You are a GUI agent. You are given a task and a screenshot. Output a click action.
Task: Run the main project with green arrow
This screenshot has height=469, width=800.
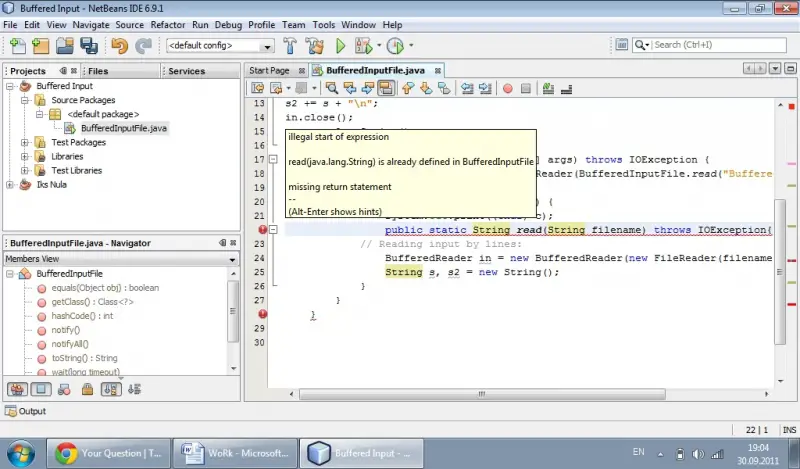click(340, 46)
